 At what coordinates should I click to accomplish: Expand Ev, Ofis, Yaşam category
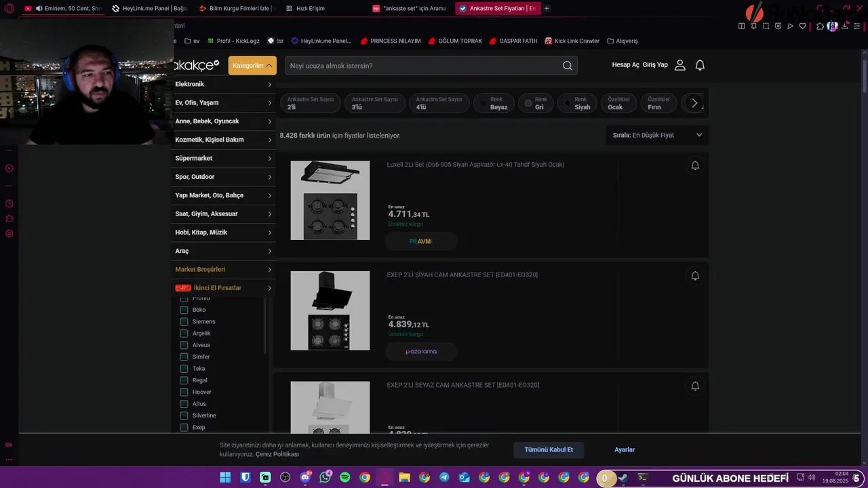[223, 102]
